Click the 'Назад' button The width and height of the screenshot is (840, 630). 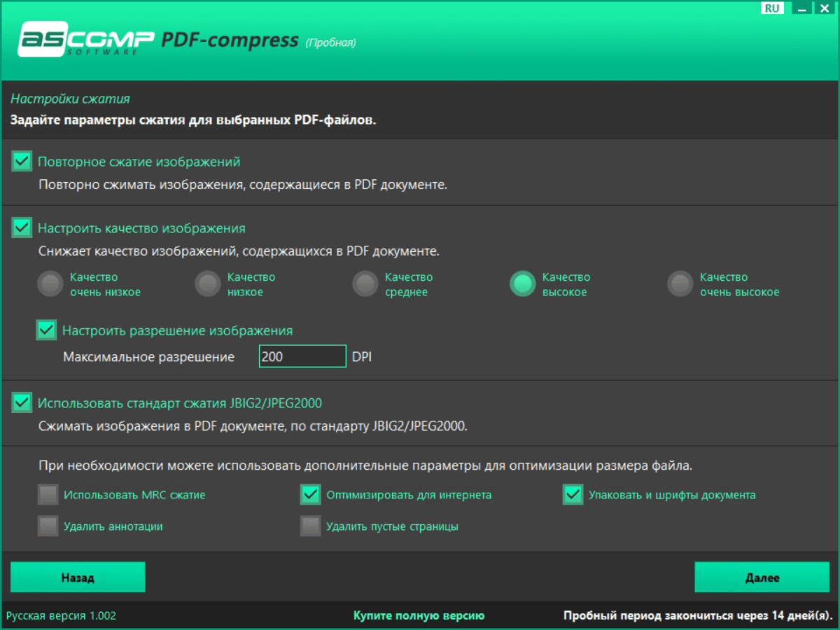(78, 577)
